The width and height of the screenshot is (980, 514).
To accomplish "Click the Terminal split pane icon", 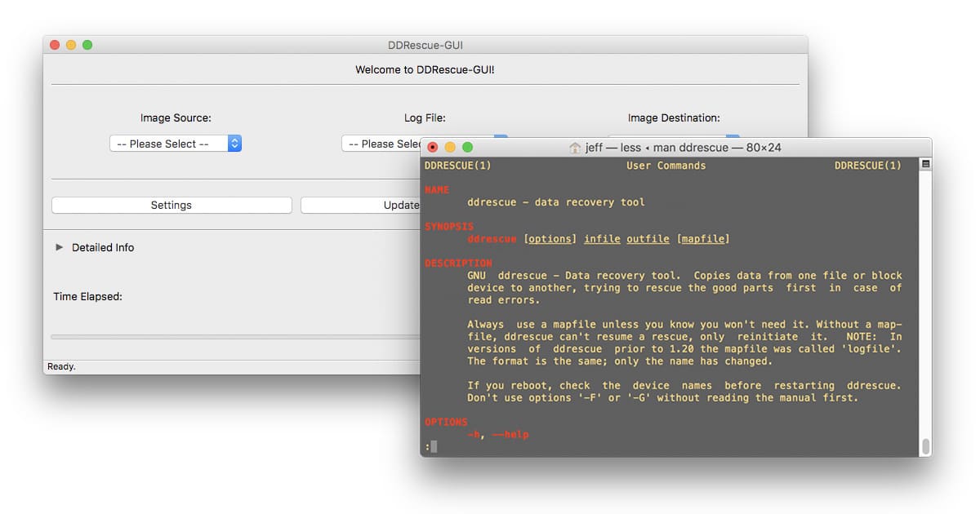I will coord(925,164).
